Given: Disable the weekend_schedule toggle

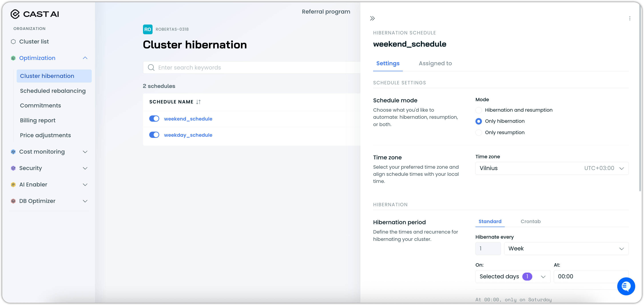Looking at the screenshot, I should [154, 119].
